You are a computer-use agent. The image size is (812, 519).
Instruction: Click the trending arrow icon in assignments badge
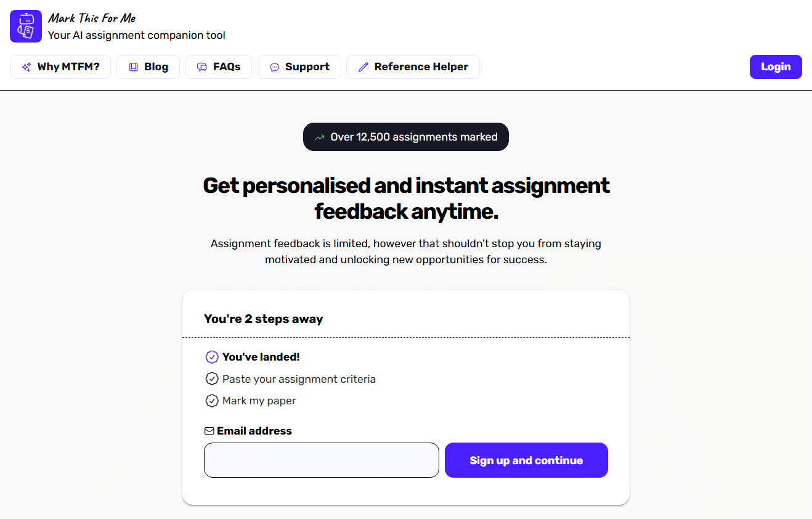click(x=319, y=137)
